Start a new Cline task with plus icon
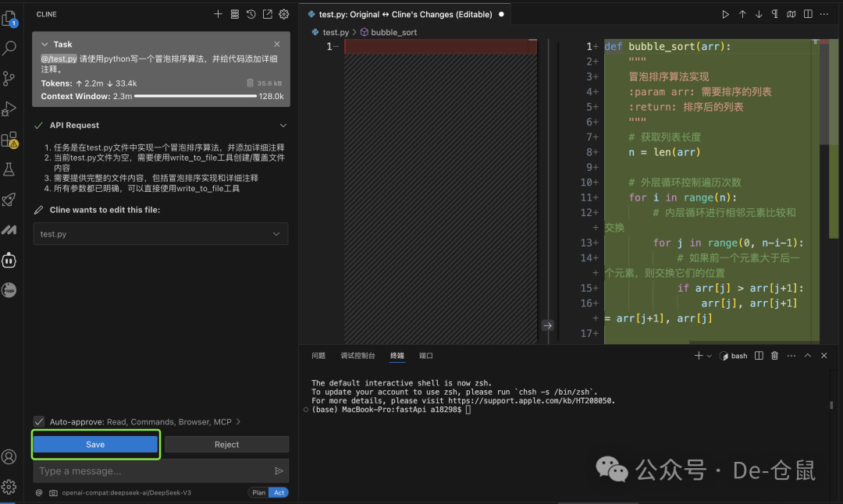 (219, 14)
